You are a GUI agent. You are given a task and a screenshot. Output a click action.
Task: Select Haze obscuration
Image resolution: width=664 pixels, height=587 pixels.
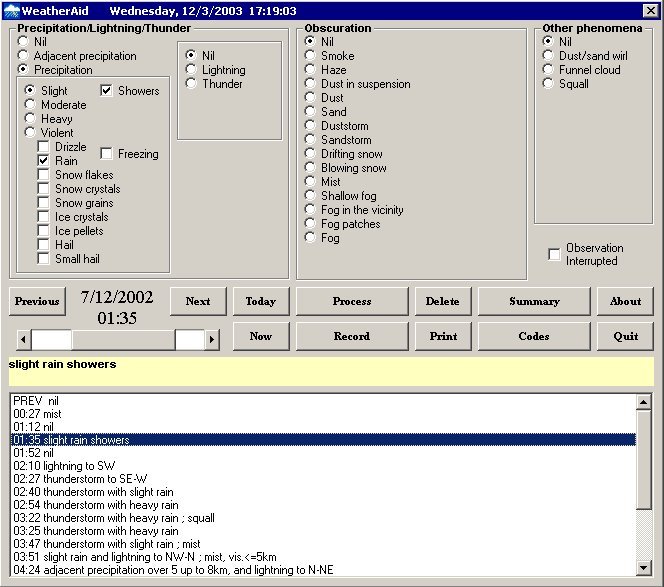point(310,69)
